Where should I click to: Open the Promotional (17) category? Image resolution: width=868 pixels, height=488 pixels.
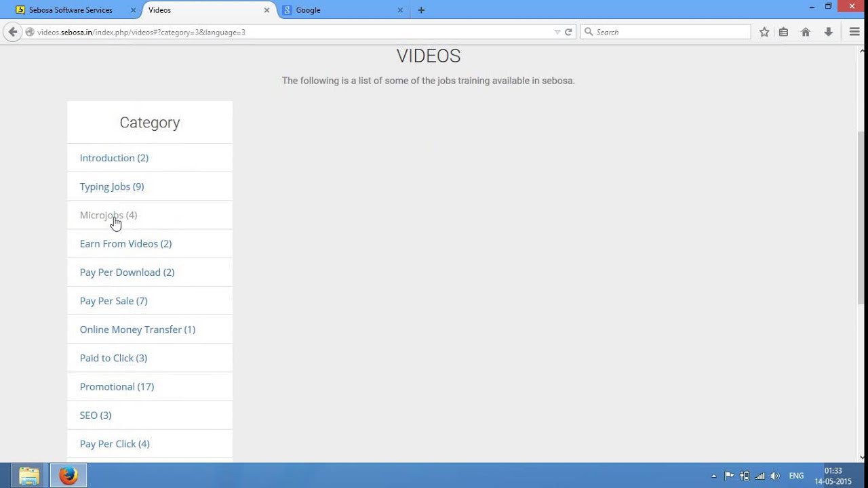(117, 386)
